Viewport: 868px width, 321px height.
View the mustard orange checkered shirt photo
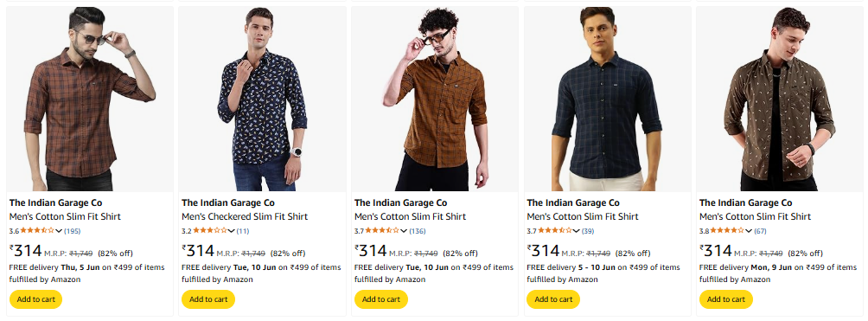(435, 100)
